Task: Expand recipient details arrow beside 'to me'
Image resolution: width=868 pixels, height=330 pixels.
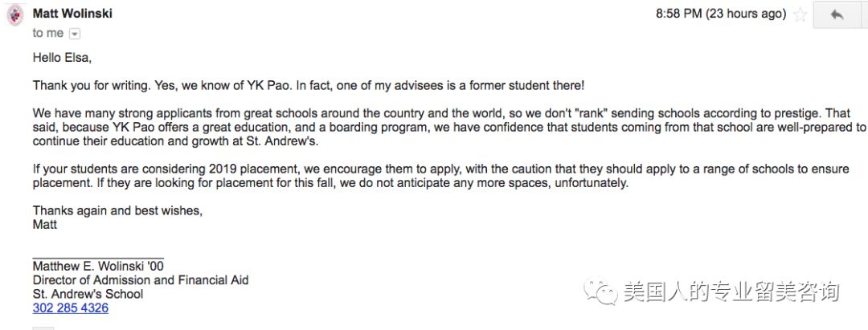Action: 75,34
